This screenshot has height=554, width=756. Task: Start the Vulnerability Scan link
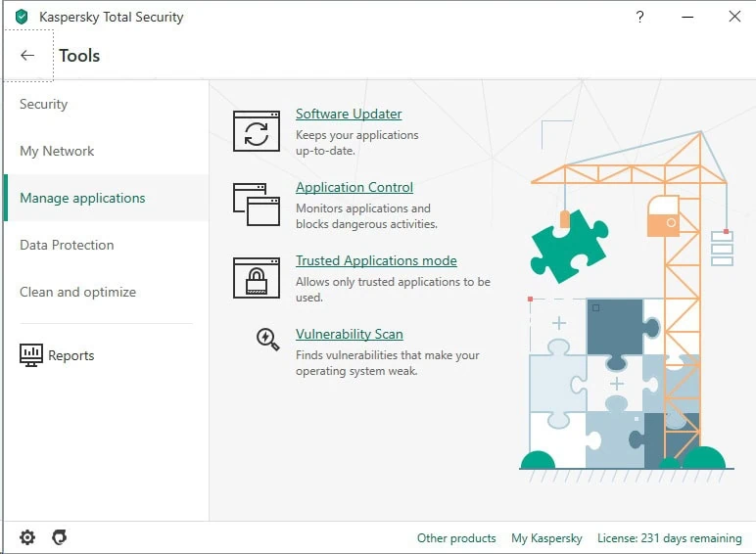click(350, 334)
